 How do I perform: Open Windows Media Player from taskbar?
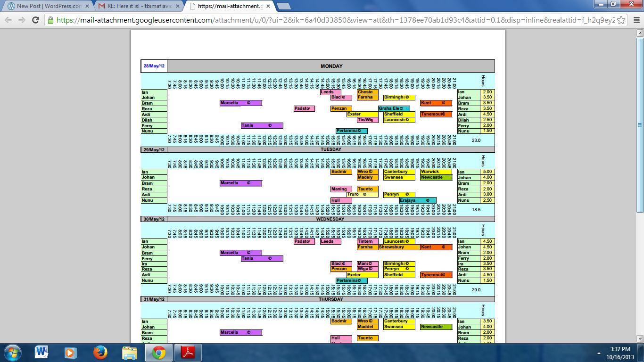(71, 352)
